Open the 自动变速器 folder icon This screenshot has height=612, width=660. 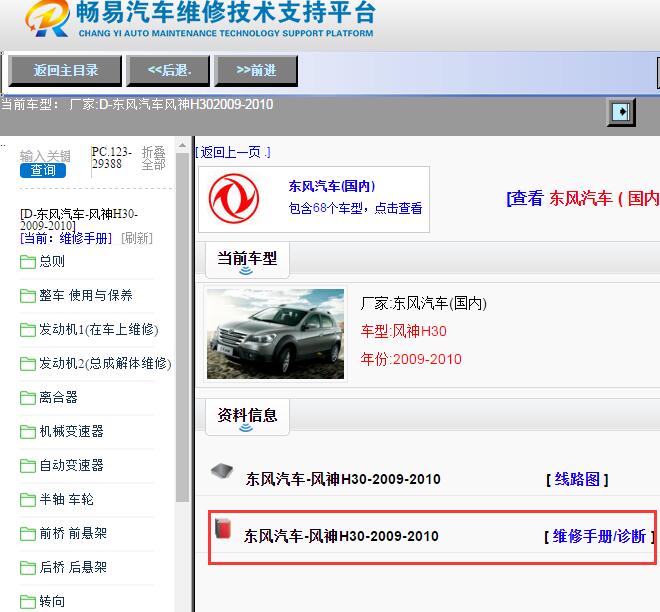(28, 466)
